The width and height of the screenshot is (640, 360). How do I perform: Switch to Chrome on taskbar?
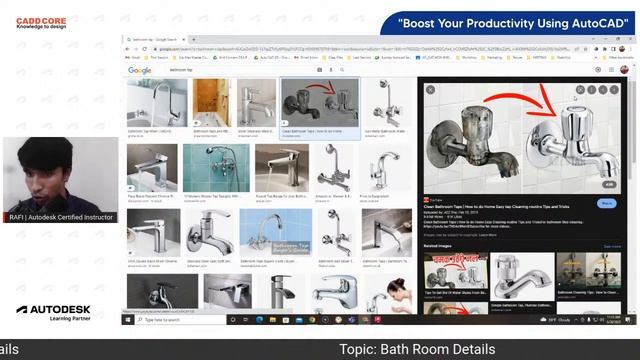(x=312, y=320)
